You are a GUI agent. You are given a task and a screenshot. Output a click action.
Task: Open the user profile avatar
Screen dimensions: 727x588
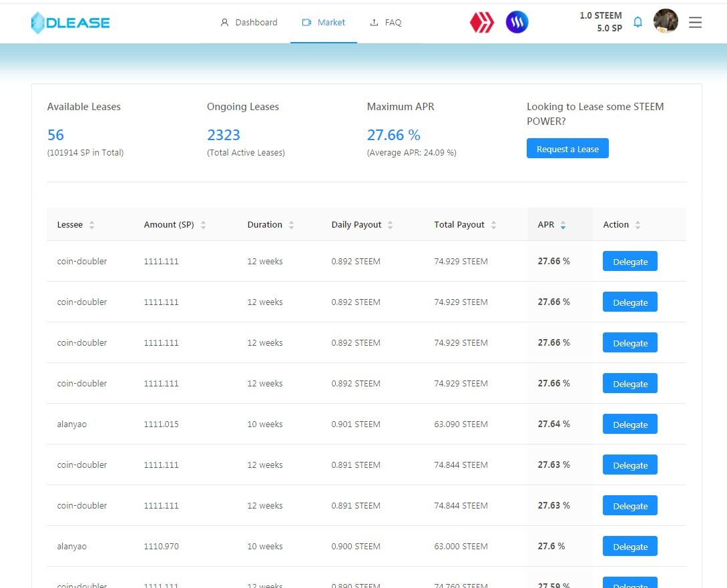[666, 21]
